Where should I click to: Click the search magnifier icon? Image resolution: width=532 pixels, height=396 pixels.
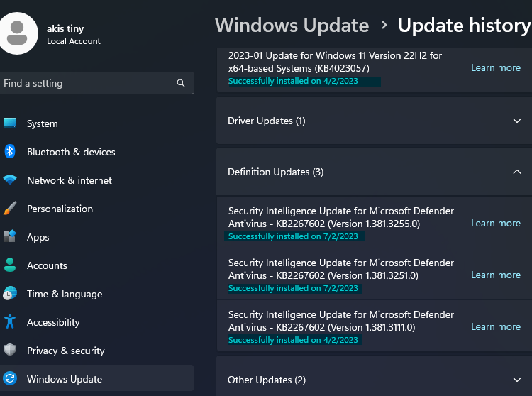(x=181, y=83)
